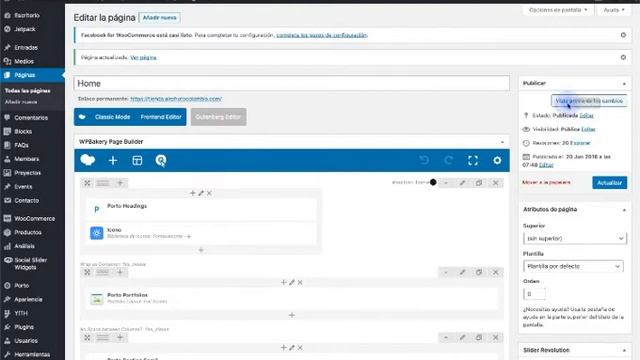The width and height of the screenshot is (640, 360).
Task: Edit the Estado publication status
Action: [587, 116]
